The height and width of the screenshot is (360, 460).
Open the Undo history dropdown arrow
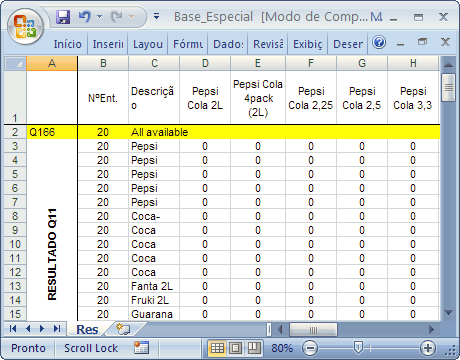(x=99, y=16)
